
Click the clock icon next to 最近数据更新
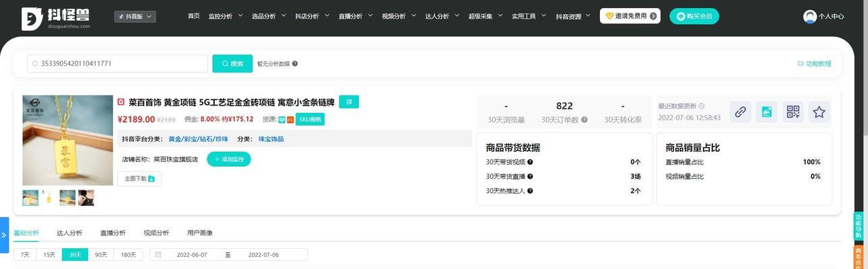coord(702,106)
